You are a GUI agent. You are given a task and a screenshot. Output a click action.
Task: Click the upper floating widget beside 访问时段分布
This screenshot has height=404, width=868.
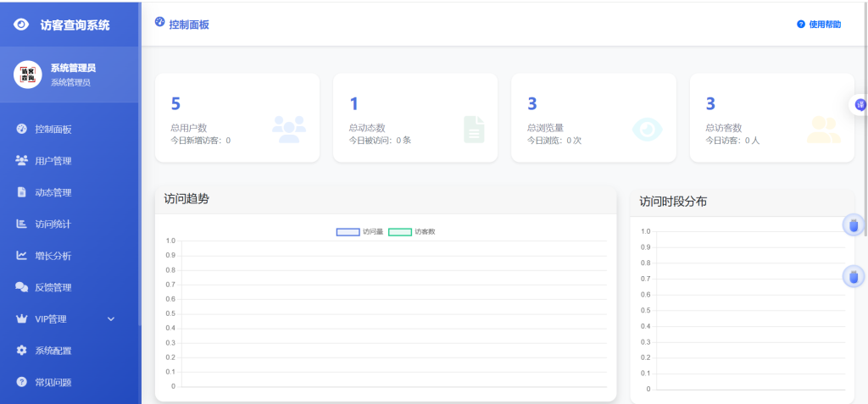(853, 224)
